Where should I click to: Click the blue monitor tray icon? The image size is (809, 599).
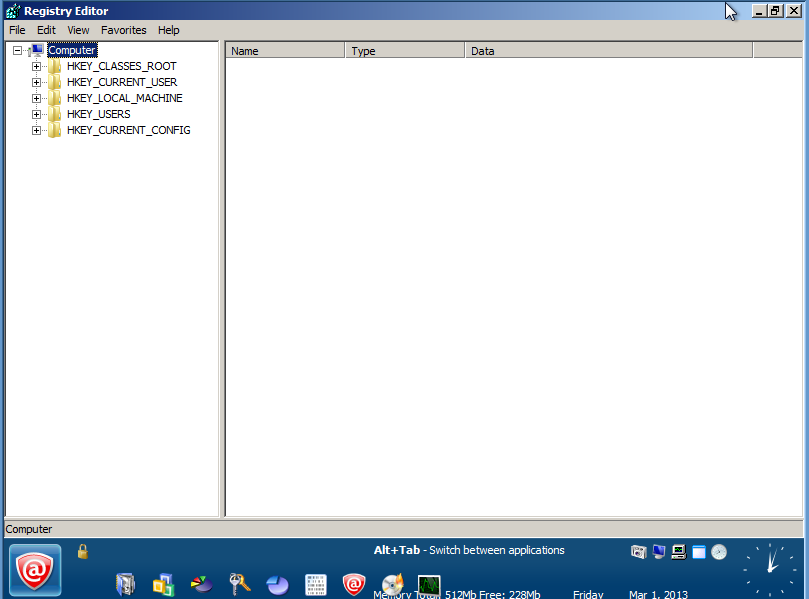tap(659, 552)
